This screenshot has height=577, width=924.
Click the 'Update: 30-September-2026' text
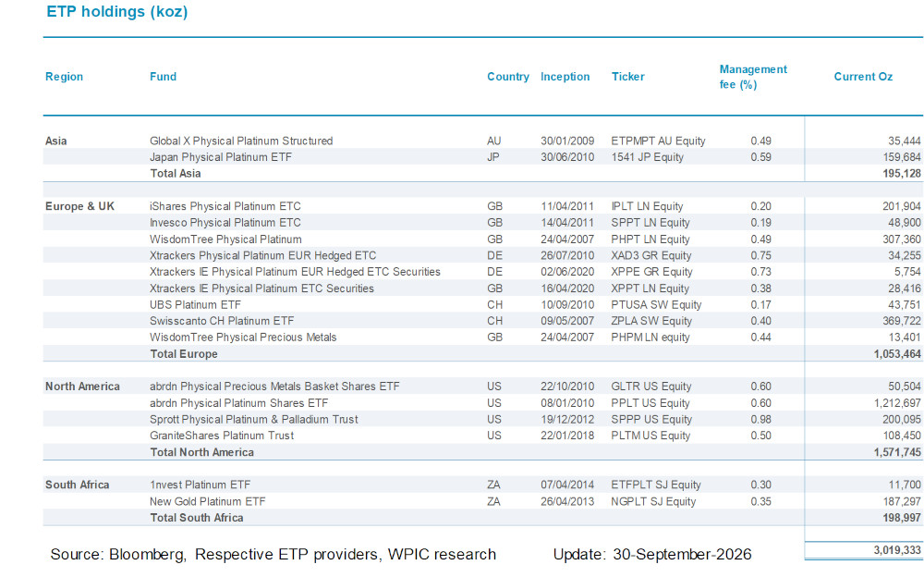[x=652, y=555]
